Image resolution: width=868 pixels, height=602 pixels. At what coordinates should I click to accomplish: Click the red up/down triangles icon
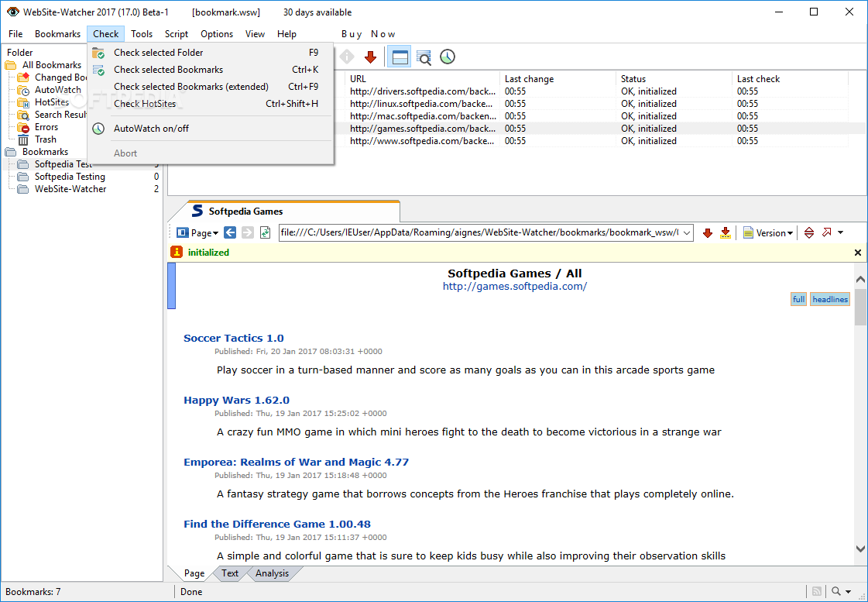(x=809, y=232)
